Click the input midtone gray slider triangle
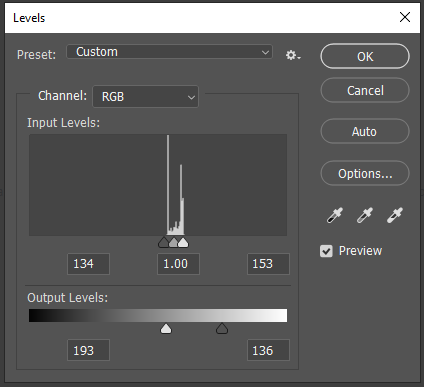The height and width of the screenshot is (387, 424). point(174,242)
